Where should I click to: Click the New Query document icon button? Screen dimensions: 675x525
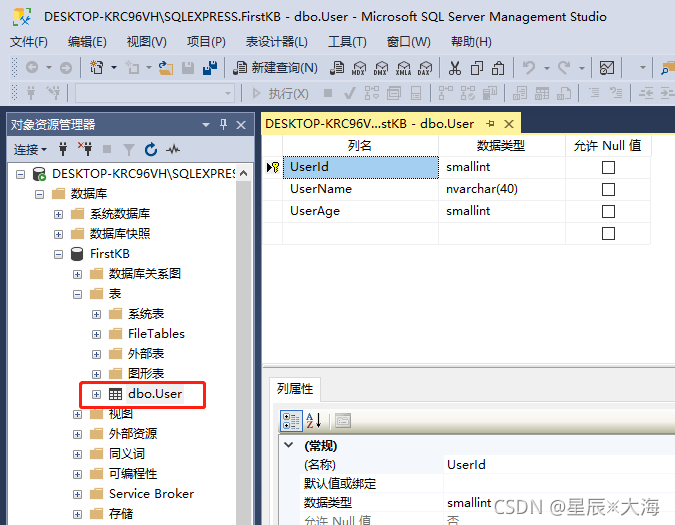tap(337, 68)
